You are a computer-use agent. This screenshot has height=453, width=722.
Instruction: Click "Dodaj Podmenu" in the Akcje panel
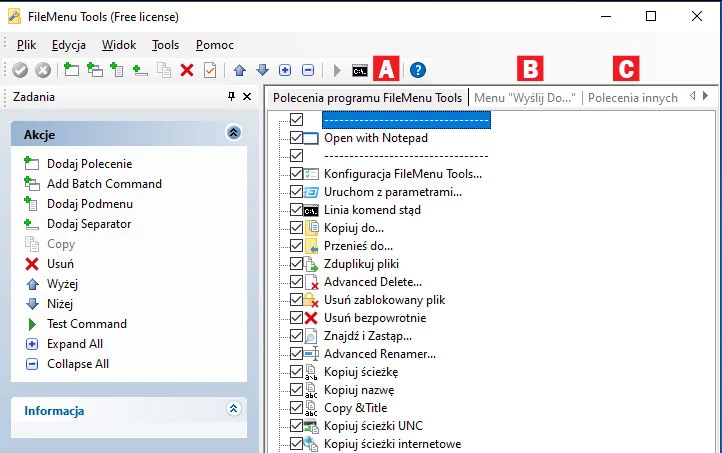click(x=89, y=204)
